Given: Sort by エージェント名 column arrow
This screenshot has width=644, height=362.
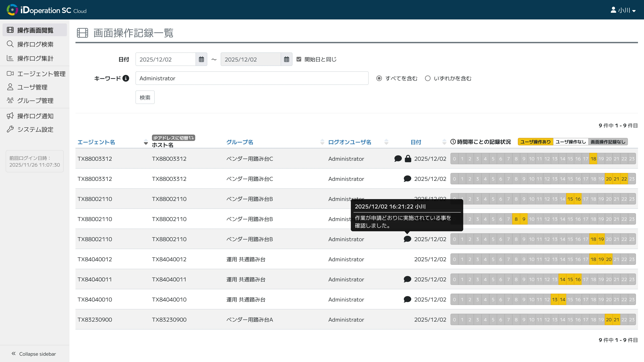Looking at the screenshot, I should pos(146,142).
